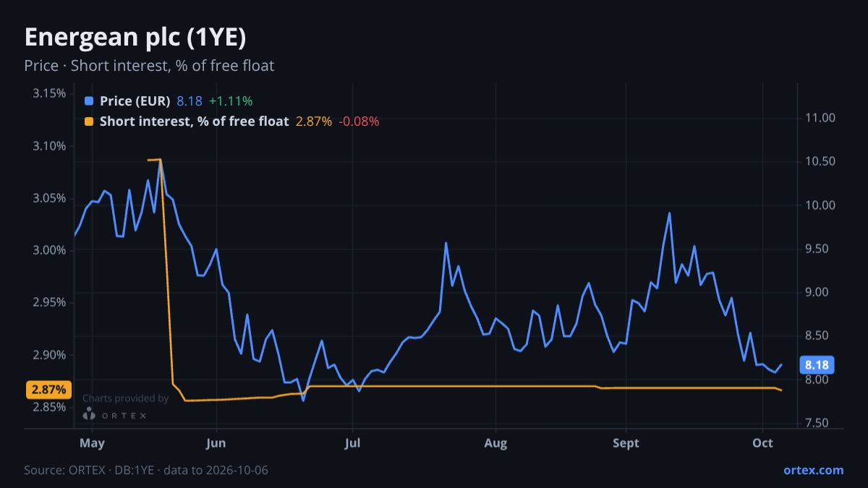The image size is (868, 488).
Task: Click the 3.00% left axis label
Action: pos(49,250)
